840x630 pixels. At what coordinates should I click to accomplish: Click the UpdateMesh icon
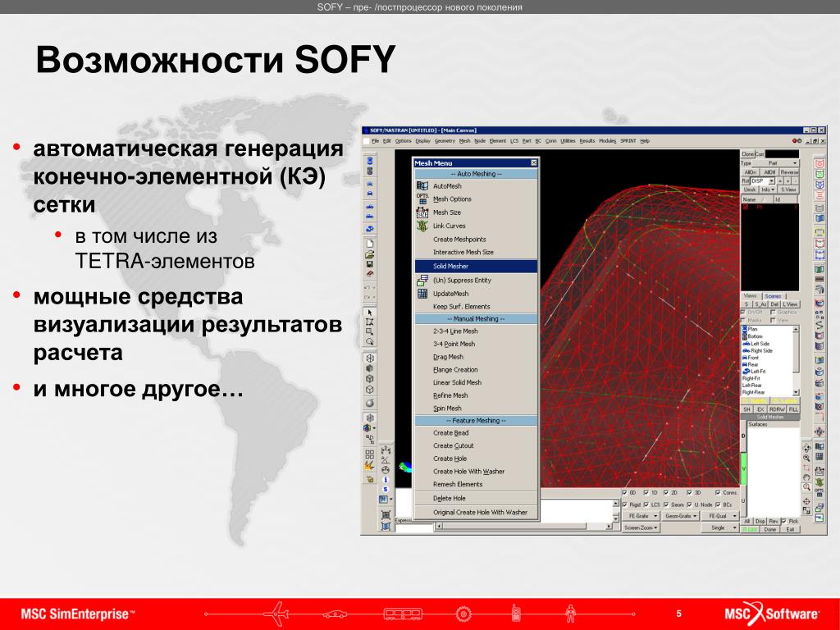pyautogui.click(x=422, y=293)
